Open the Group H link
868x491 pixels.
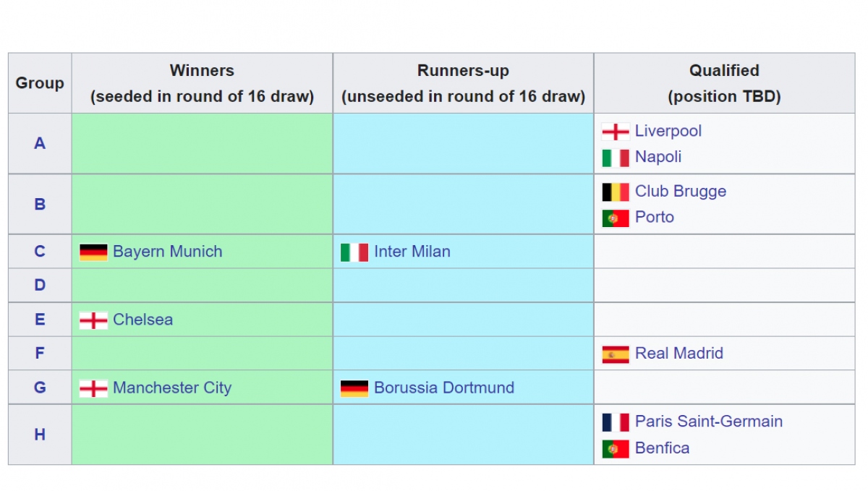click(x=40, y=434)
